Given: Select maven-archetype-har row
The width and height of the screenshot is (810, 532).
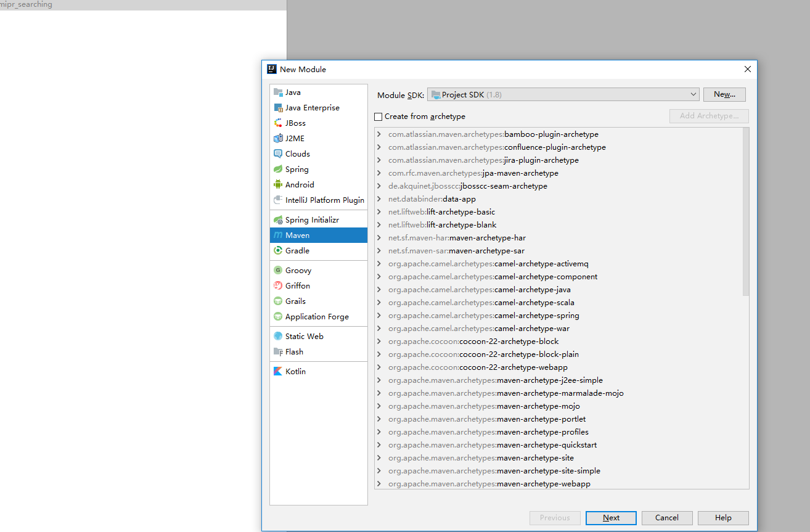Looking at the screenshot, I should click(x=558, y=238).
